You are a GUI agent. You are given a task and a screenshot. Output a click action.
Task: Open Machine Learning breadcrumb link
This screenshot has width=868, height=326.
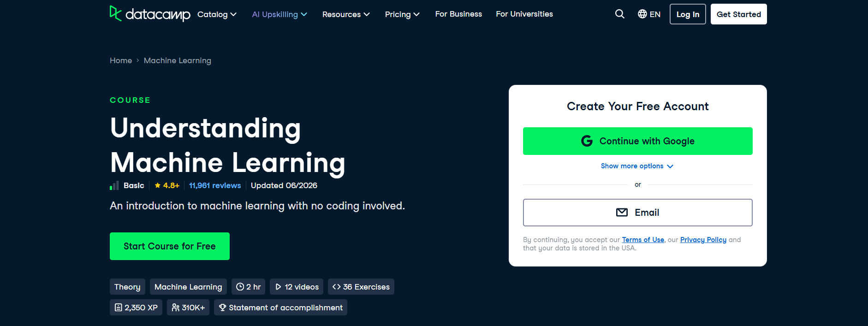pos(178,60)
